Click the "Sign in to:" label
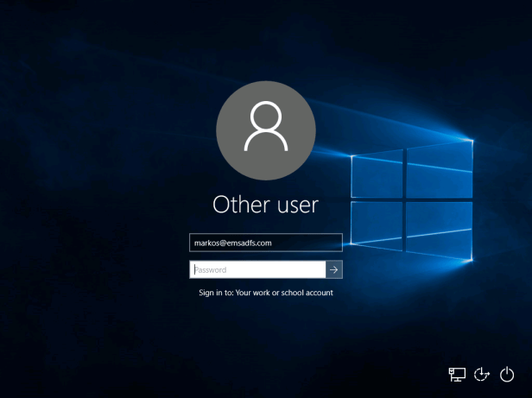532x398 pixels. 215,293
